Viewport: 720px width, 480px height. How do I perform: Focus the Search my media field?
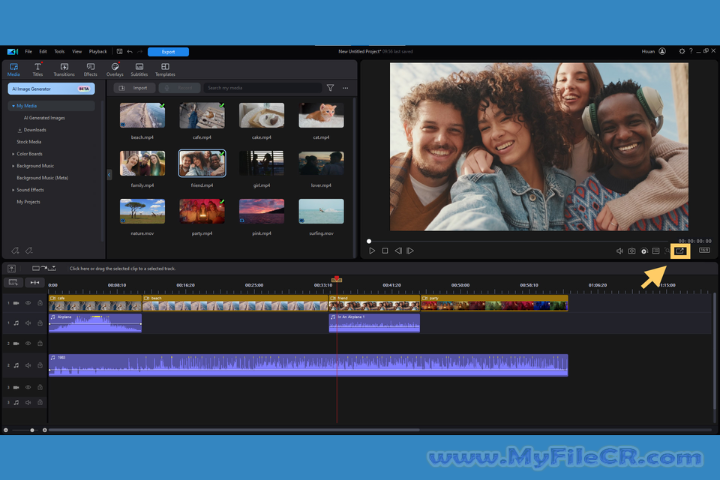262,88
